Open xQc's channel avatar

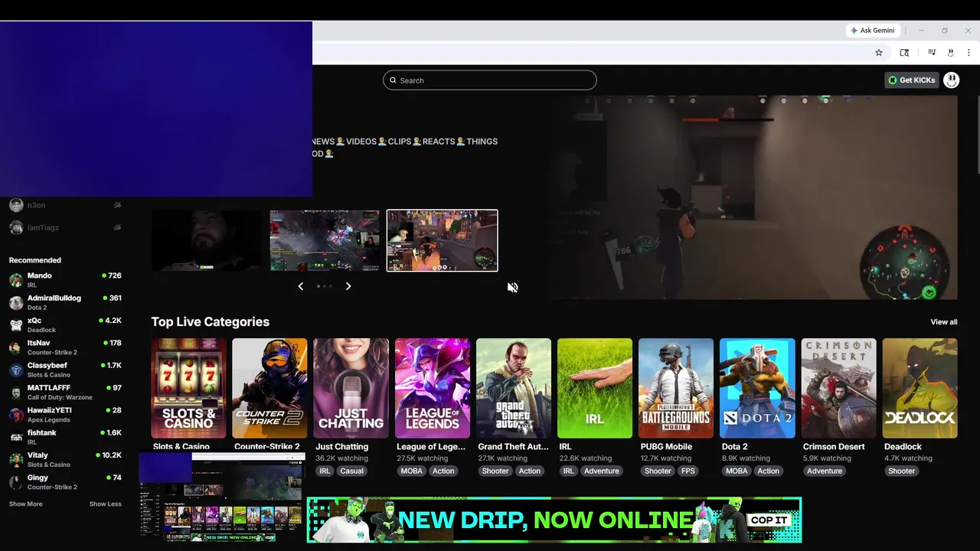coord(16,325)
